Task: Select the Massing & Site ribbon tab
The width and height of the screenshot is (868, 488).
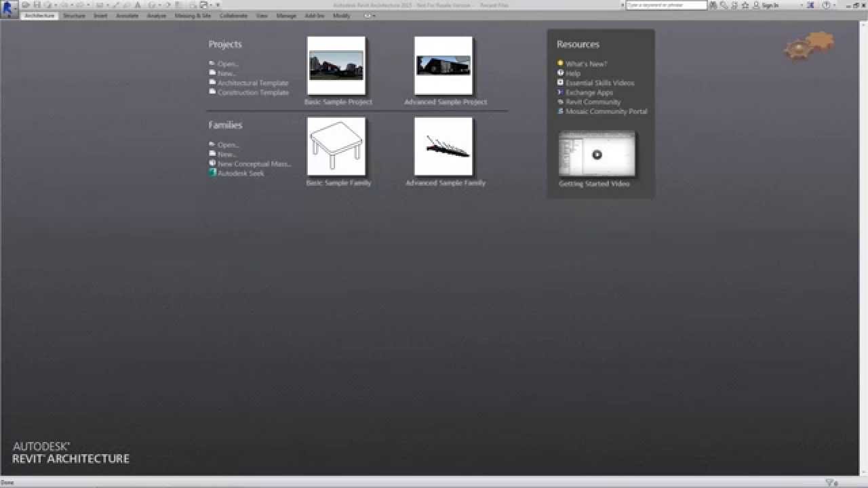Action: coord(193,15)
